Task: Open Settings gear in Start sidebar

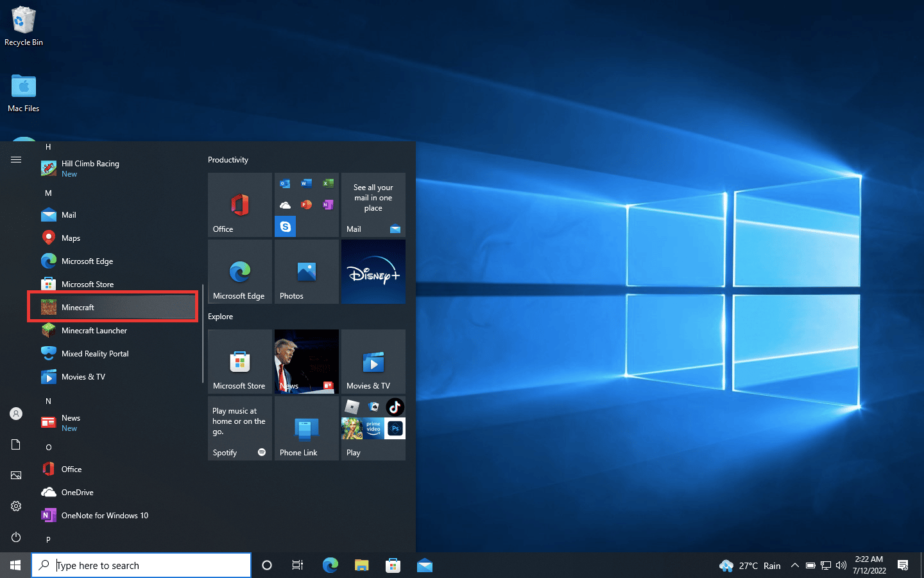Action: pyautogui.click(x=16, y=506)
